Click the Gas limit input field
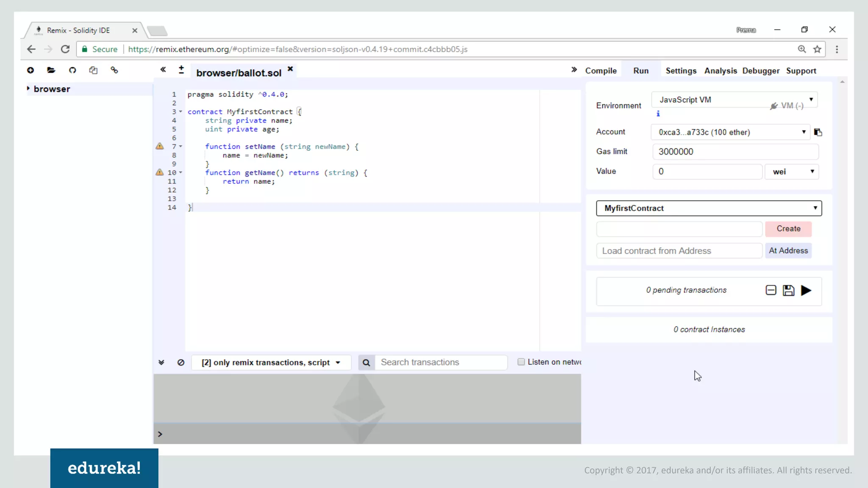 click(735, 152)
